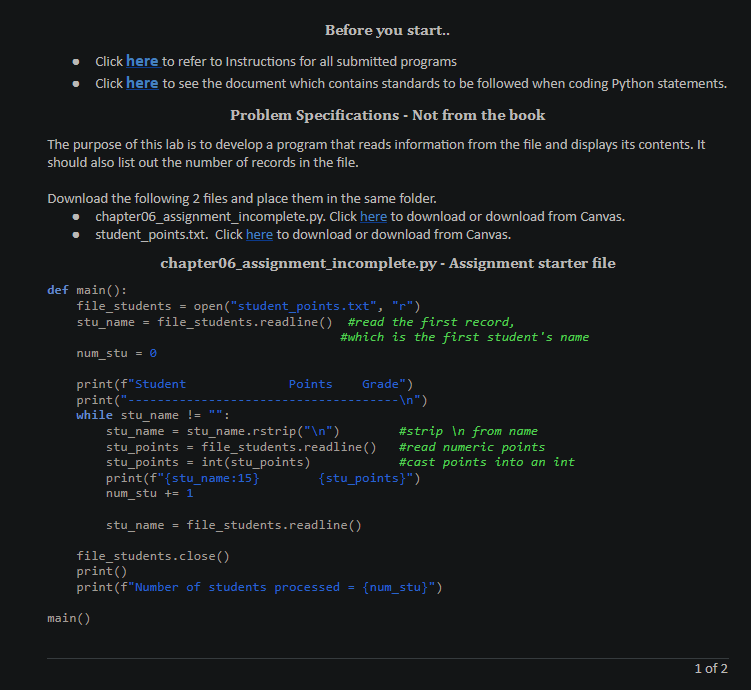The width and height of the screenshot is (751, 690).
Task: Open 'here' link for submitted programs instructions
Action: [142, 61]
